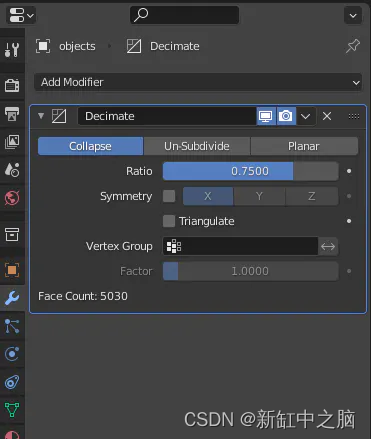Animate Triangulate property dot

[x=349, y=221]
